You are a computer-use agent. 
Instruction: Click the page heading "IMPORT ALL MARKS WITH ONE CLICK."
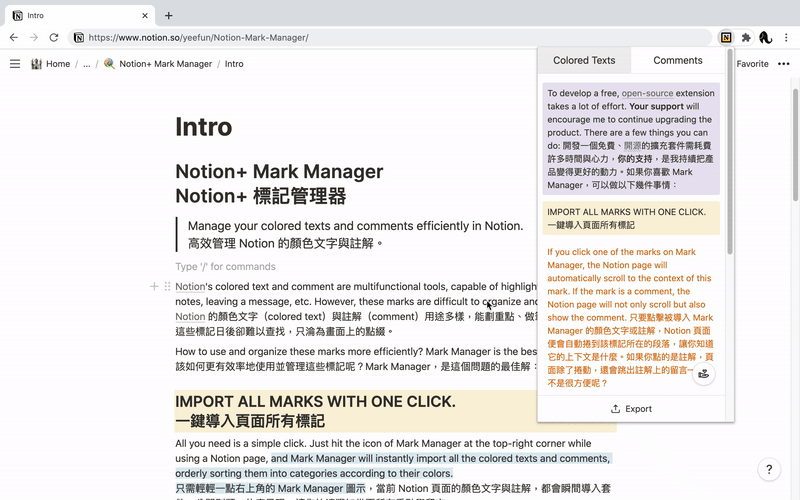315,402
